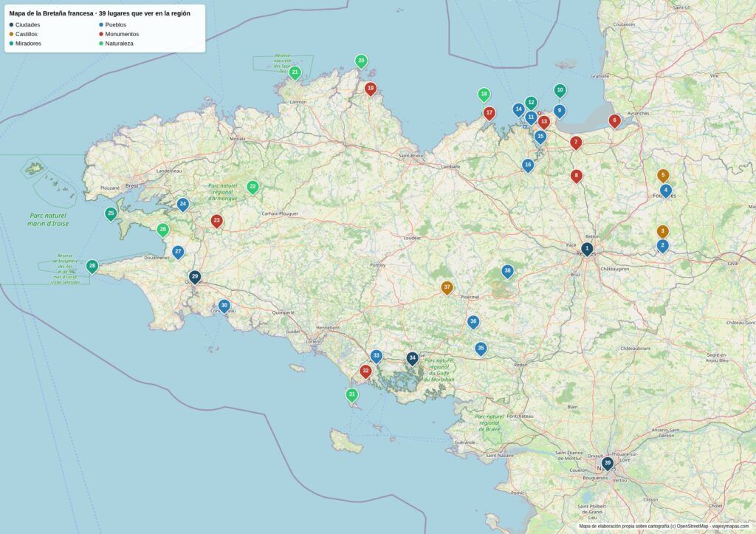
Task: Select blue marker number 27
Action: [178, 253]
